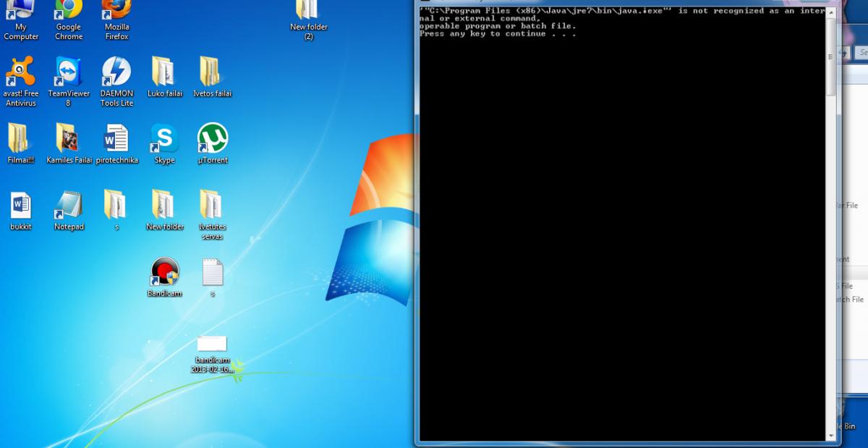Viewport: 868px width, 448px height.
Task: Select the pirotechnika Word document
Action: (116, 139)
